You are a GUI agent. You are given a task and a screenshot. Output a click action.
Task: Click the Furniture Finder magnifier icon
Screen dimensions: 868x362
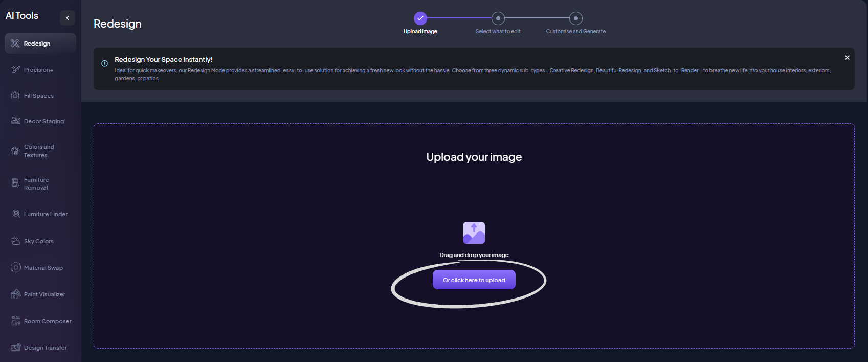pos(16,214)
